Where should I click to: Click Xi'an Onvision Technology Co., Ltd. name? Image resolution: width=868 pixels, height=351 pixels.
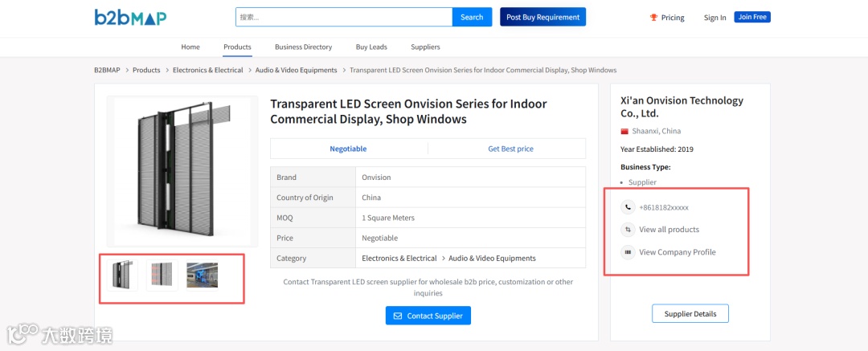click(682, 108)
